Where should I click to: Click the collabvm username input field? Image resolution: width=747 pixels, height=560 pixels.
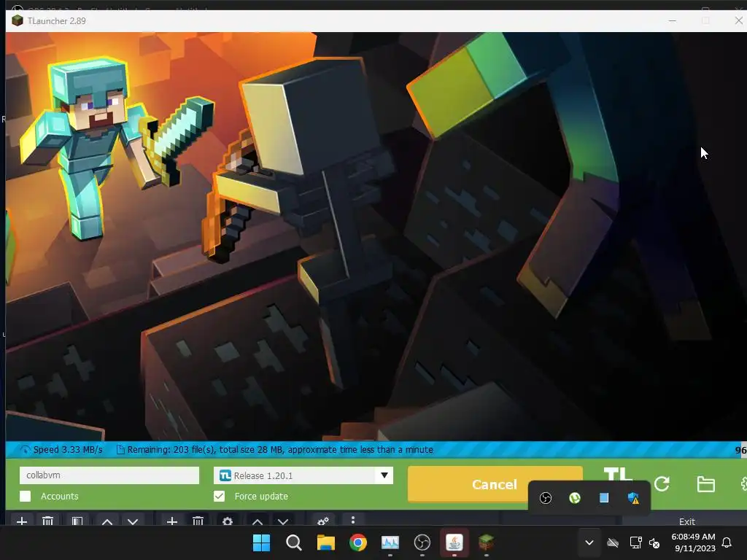(109, 475)
